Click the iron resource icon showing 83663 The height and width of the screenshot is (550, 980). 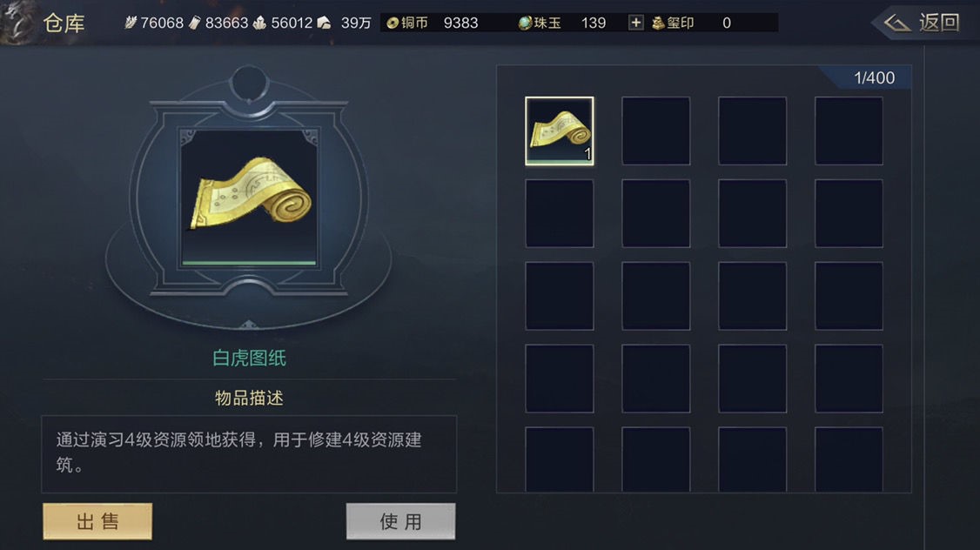[195, 23]
